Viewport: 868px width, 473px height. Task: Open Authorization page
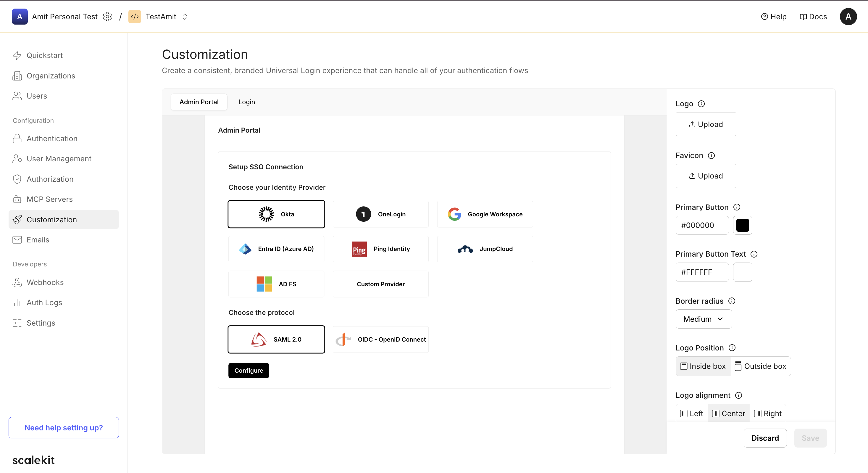(x=63, y=179)
